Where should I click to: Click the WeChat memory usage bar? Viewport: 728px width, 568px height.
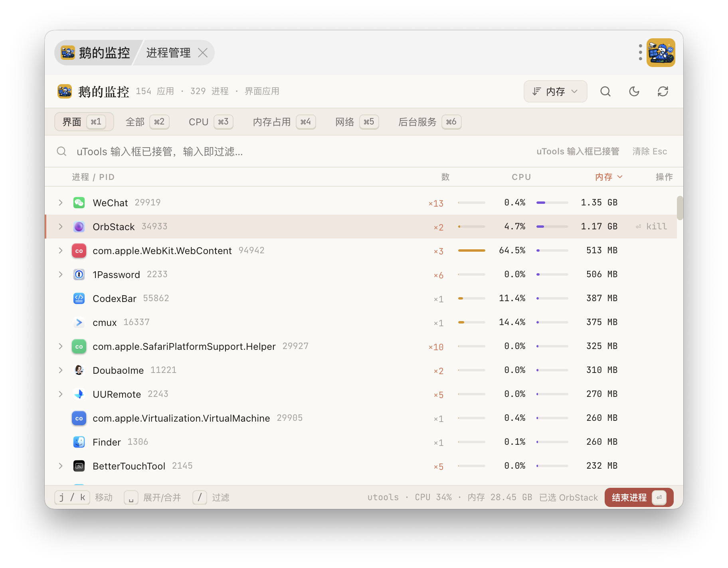click(x=552, y=203)
